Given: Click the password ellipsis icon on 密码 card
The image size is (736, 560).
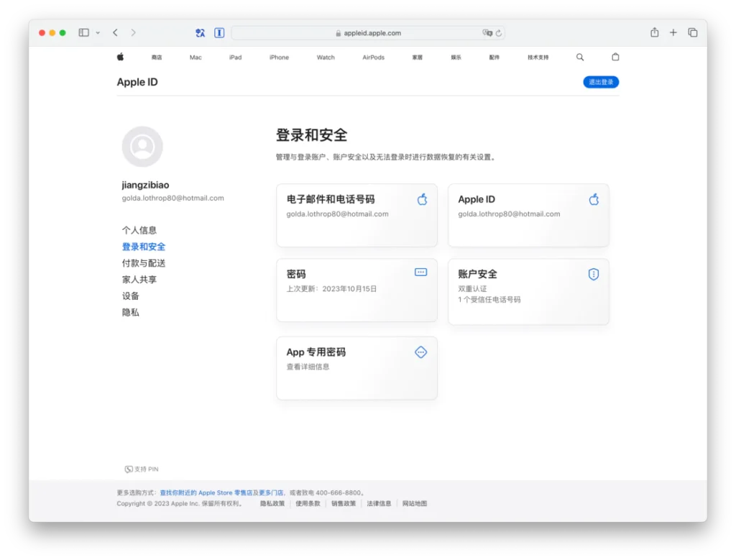Looking at the screenshot, I should point(420,273).
